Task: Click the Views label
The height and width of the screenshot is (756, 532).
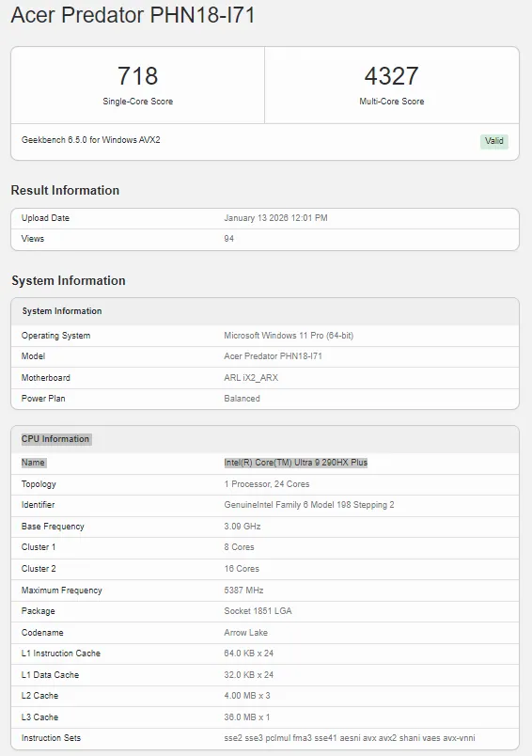Action: tap(32, 239)
